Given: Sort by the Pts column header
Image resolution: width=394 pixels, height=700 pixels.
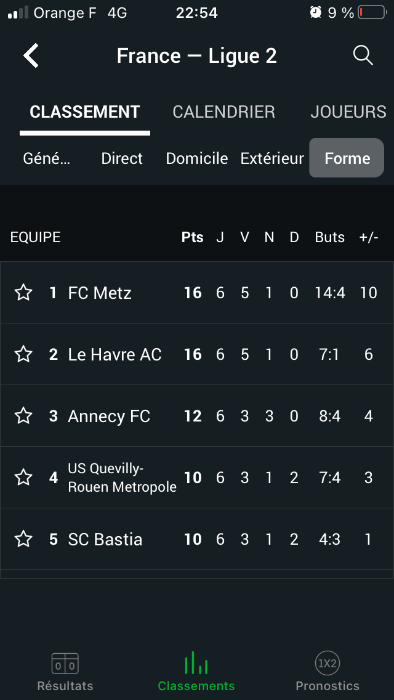Looking at the screenshot, I should pyautogui.click(x=192, y=237).
